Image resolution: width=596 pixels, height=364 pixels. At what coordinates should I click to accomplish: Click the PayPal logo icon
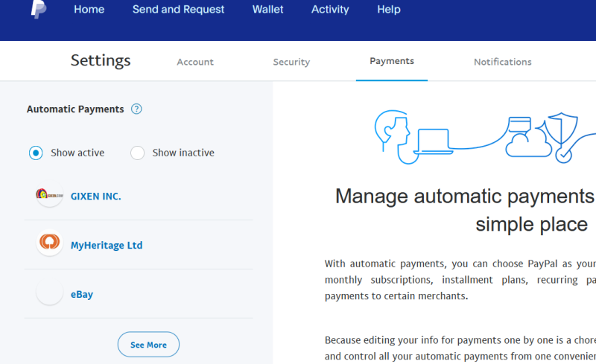(39, 9)
